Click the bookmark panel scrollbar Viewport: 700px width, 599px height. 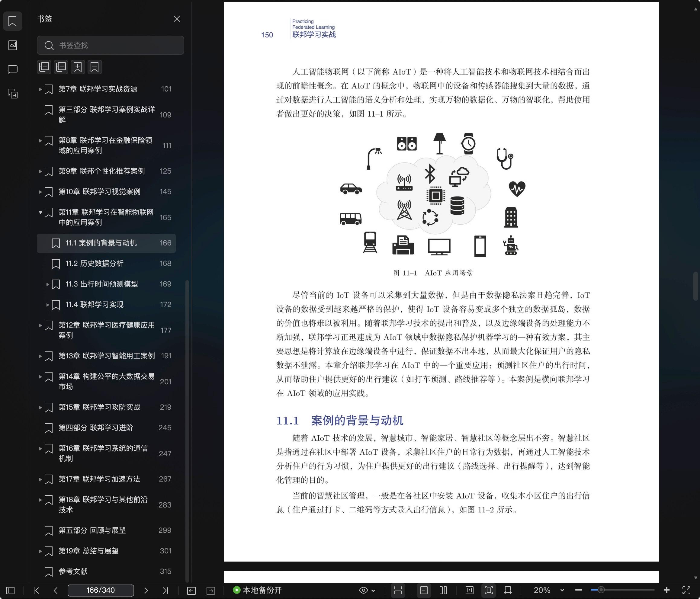click(x=187, y=431)
